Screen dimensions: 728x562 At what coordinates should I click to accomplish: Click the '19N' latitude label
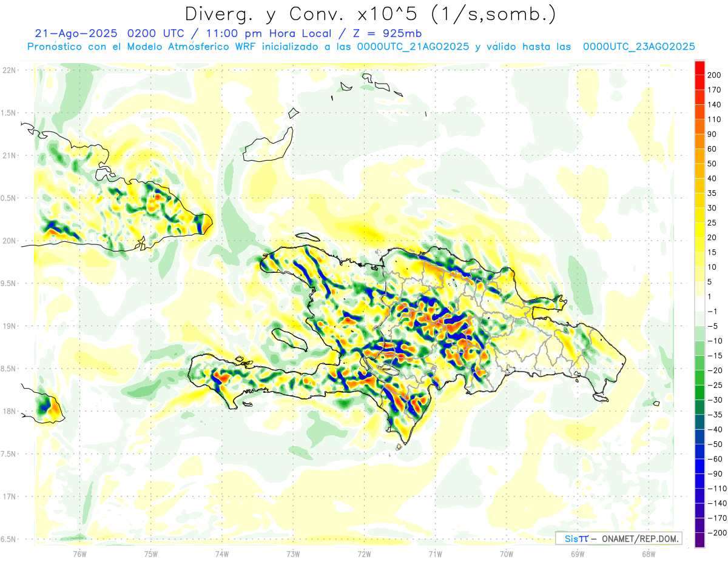point(8,326)
